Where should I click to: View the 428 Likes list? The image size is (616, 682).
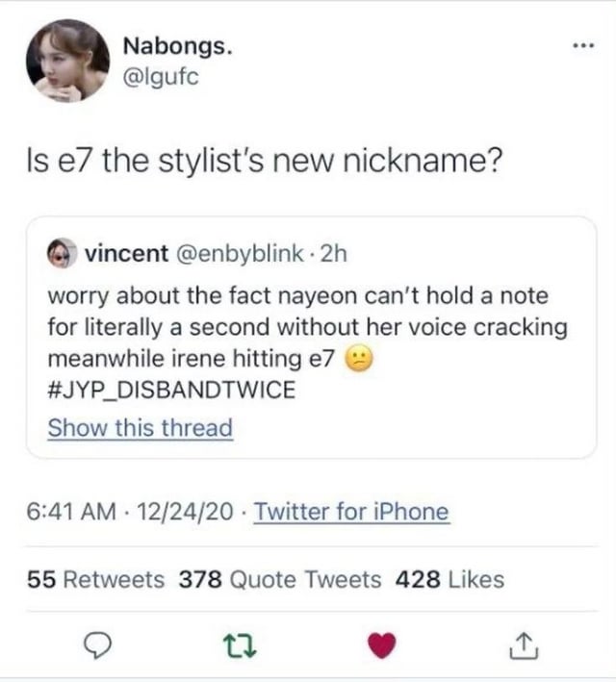(x=448, y=579)
